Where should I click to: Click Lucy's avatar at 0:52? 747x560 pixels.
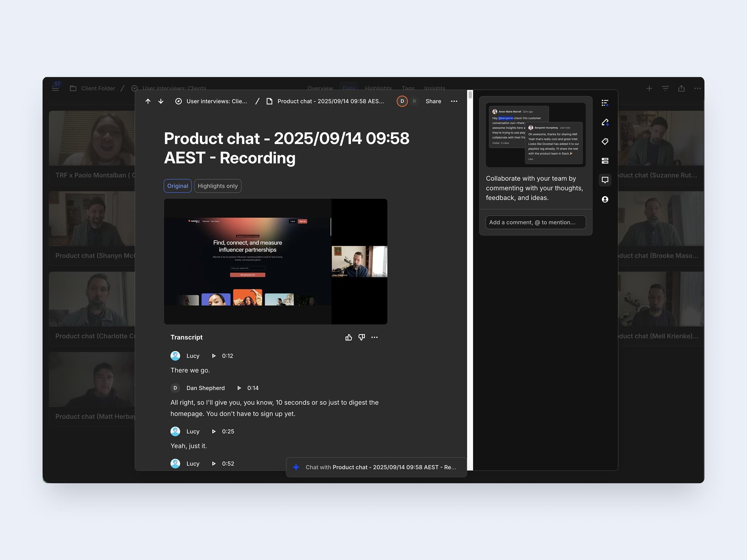(x=175, y=464)
